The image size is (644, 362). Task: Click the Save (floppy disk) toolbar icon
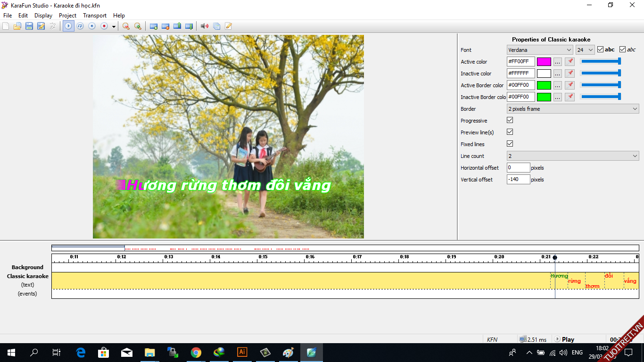click(29, 26)
